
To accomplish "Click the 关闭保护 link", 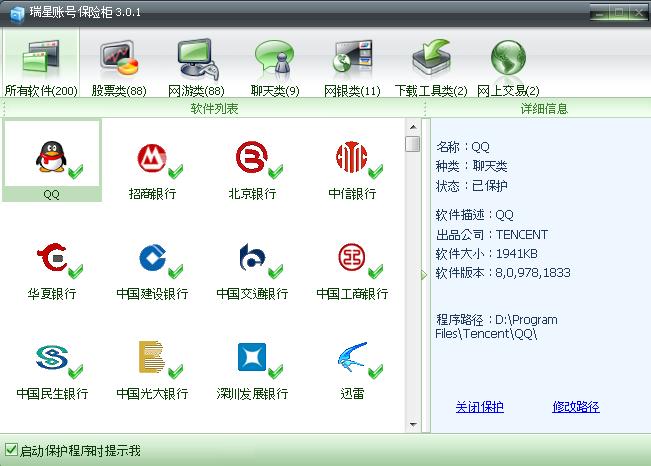I will coord(480,407).
